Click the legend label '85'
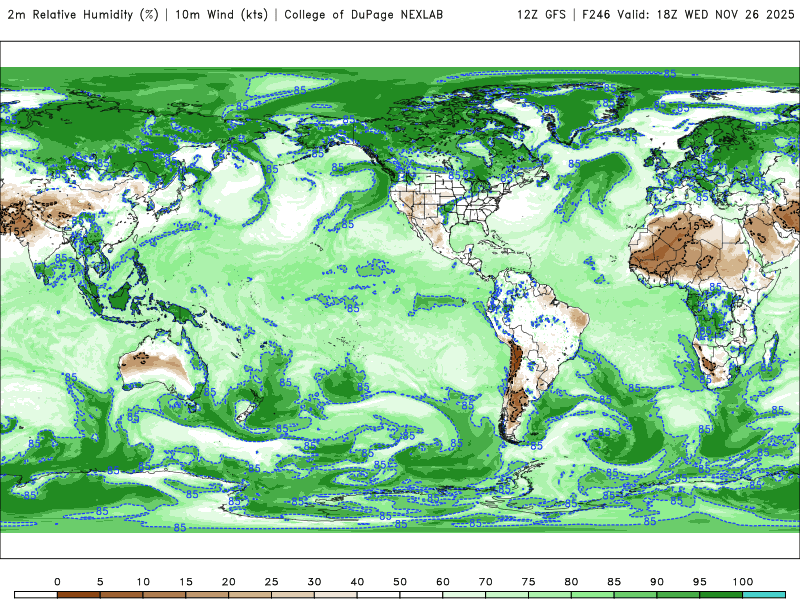This screenshot has height=600, width=800. click(614, 582)
